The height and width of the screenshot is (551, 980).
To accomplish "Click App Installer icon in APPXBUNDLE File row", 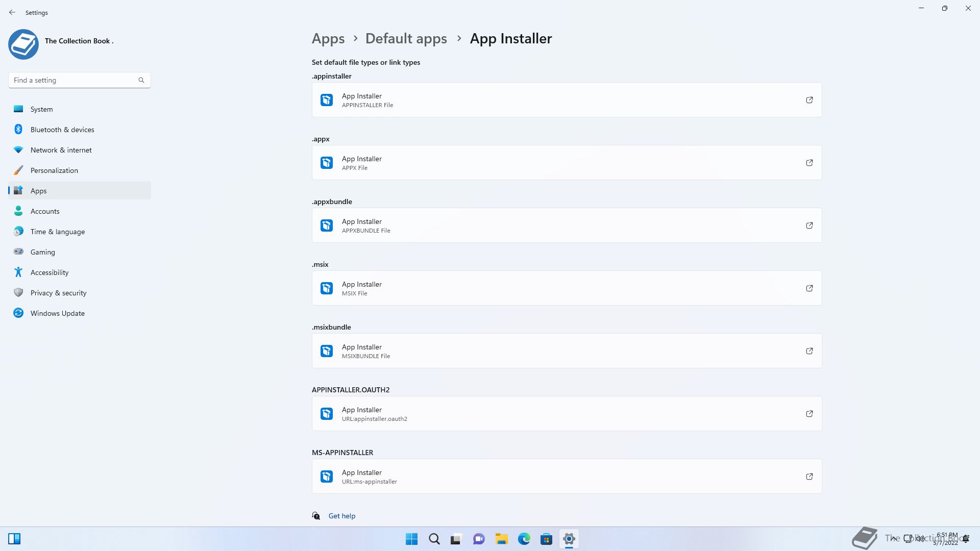I will (327, 226).
